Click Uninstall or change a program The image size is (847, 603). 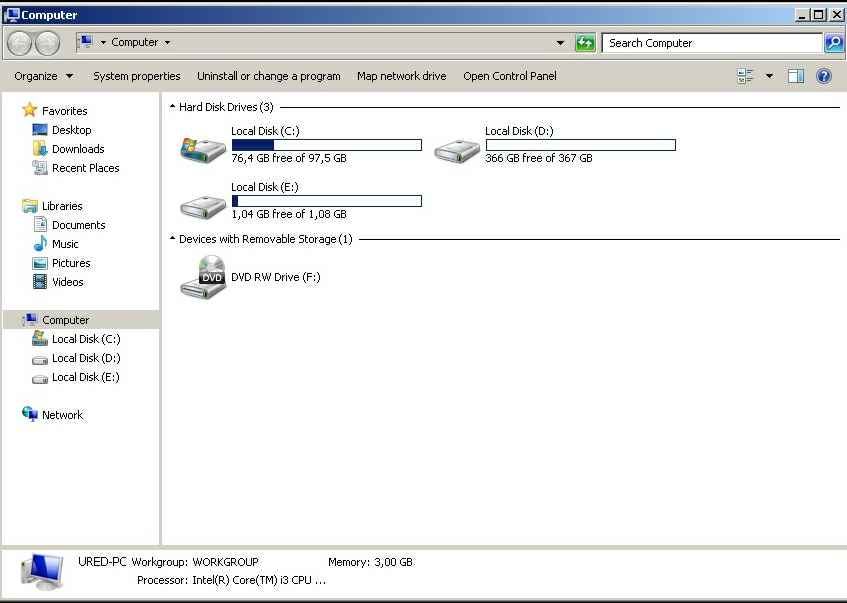coord(268,76)
